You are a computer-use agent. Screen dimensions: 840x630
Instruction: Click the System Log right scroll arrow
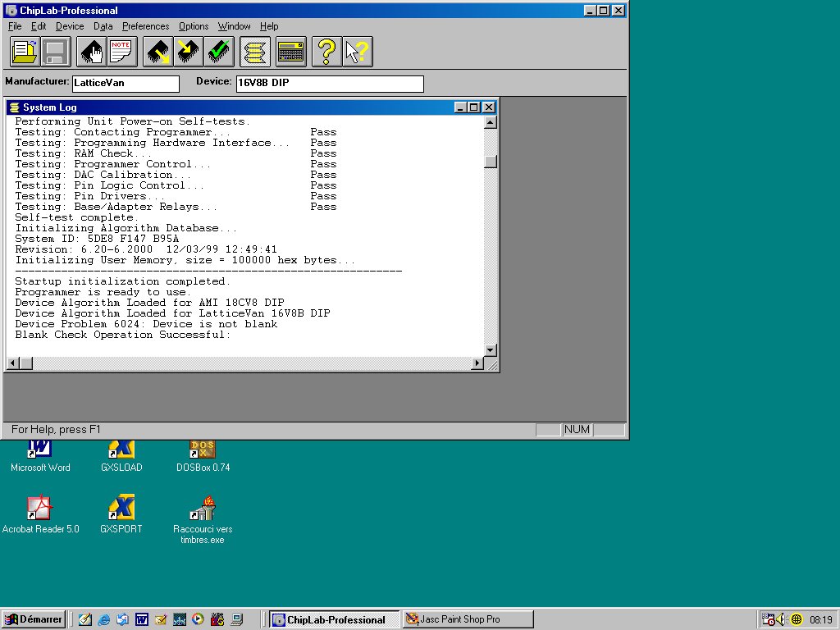[x=477, y=363]
